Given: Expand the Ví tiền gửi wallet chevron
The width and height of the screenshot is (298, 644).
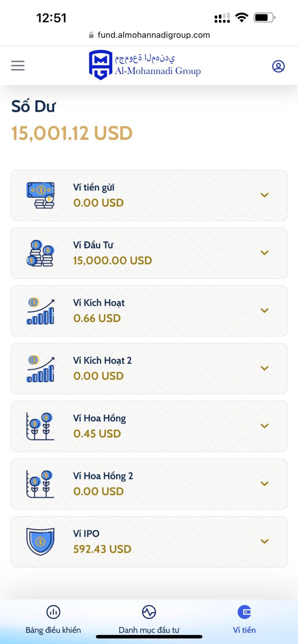Looking at the screenshot, I should 265,195.
